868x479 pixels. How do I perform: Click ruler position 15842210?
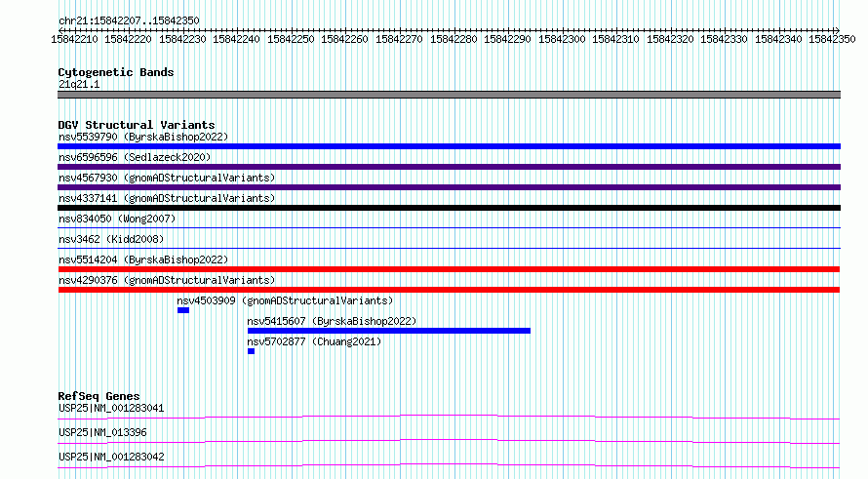click(x=74, y=39)
